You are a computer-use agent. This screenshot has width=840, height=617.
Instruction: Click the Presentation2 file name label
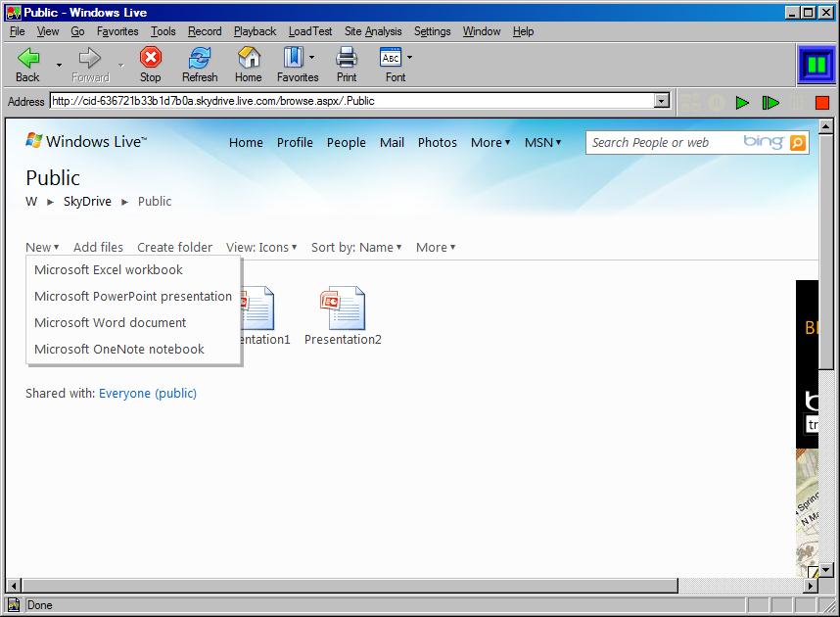click(x=343, y=339)
